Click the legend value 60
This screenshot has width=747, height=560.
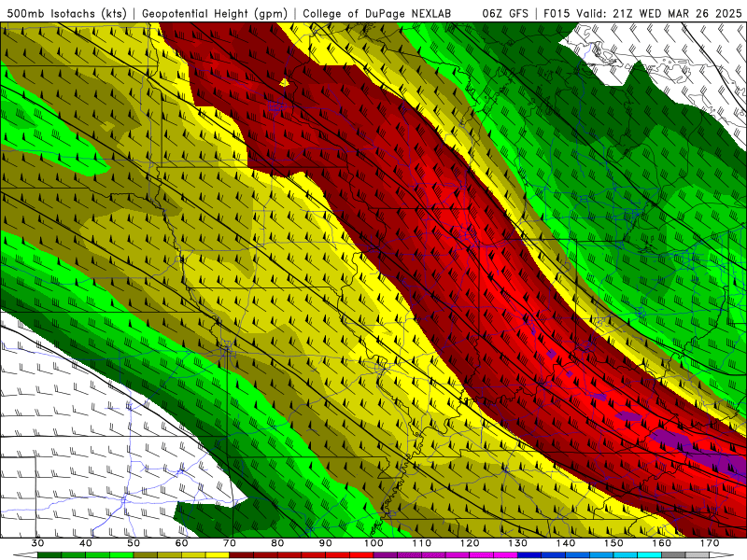click(x=181, y=543)
